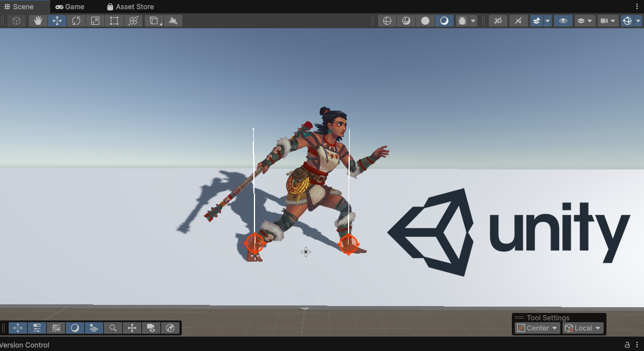
Task: Select the Rect transform tool
Action: (x=114, y=21)
